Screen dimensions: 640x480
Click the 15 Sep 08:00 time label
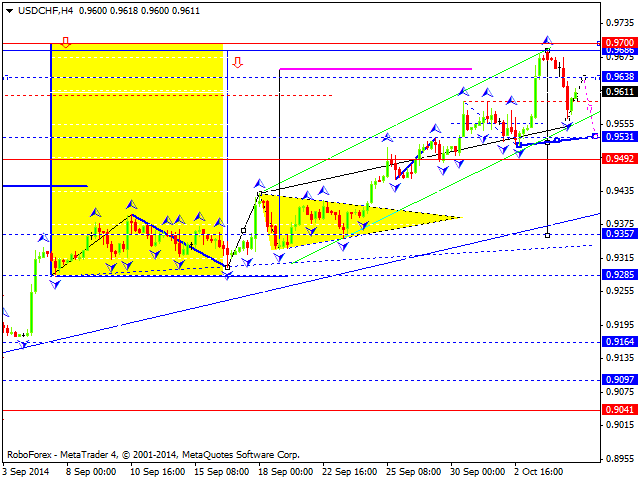click(x=222, y=471)
